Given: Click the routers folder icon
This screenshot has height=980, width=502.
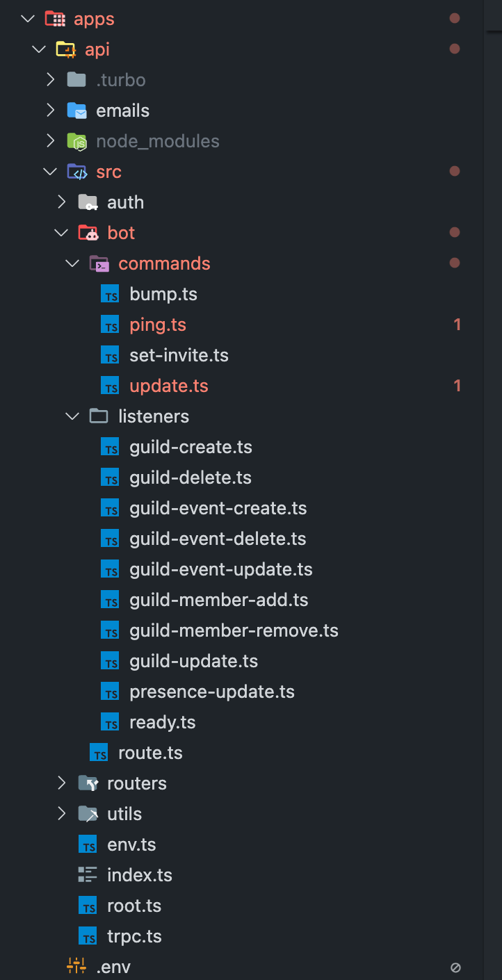Looking at the screenshot, I should pos(88,783).
